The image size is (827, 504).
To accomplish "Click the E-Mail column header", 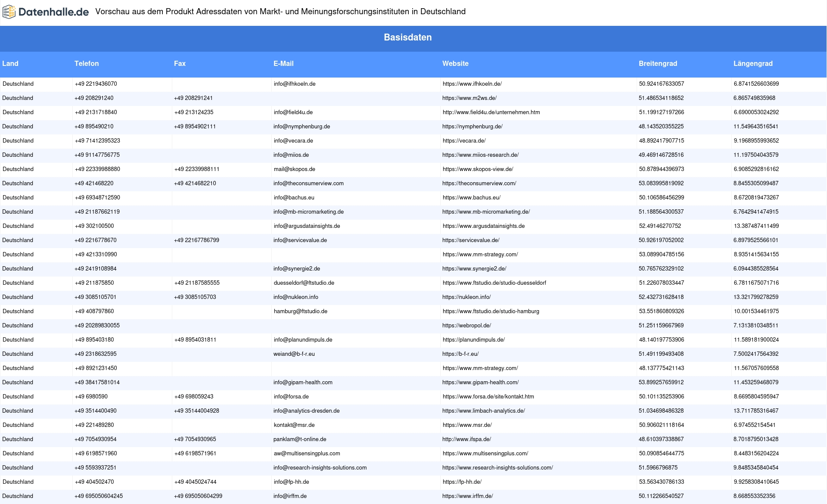I will coord(283,64).
